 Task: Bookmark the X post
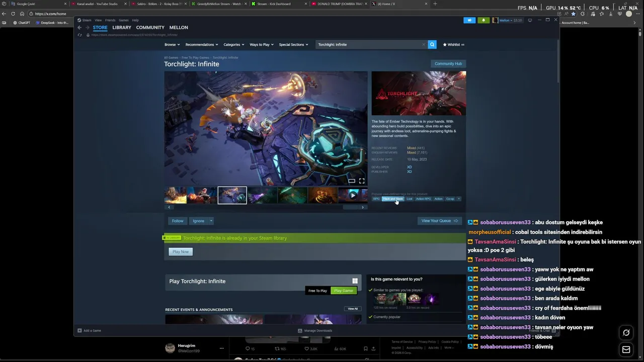365,348
